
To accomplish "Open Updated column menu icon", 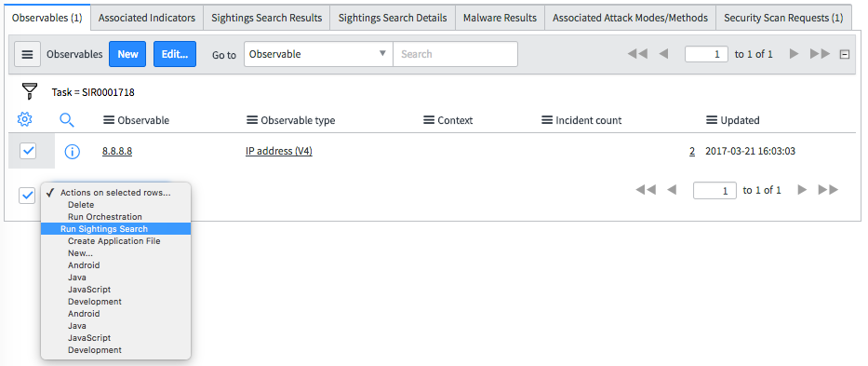I will point(712,120).
